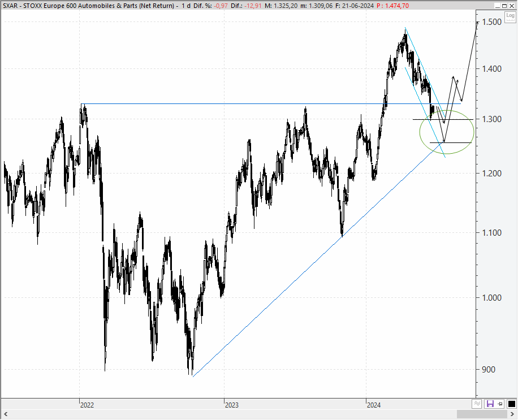Click the 2023 time axis label
This screenshot has width=518, height=420.
click(x=232, y=405)
